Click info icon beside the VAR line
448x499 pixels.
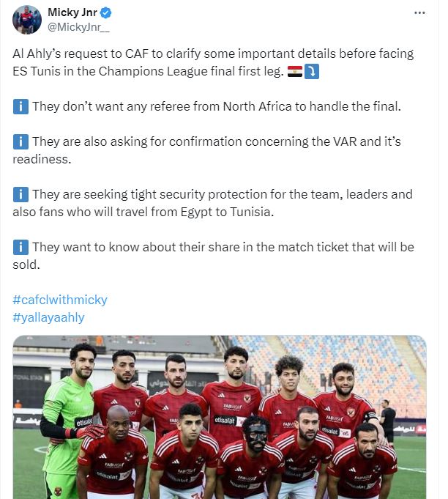point(21,141)
